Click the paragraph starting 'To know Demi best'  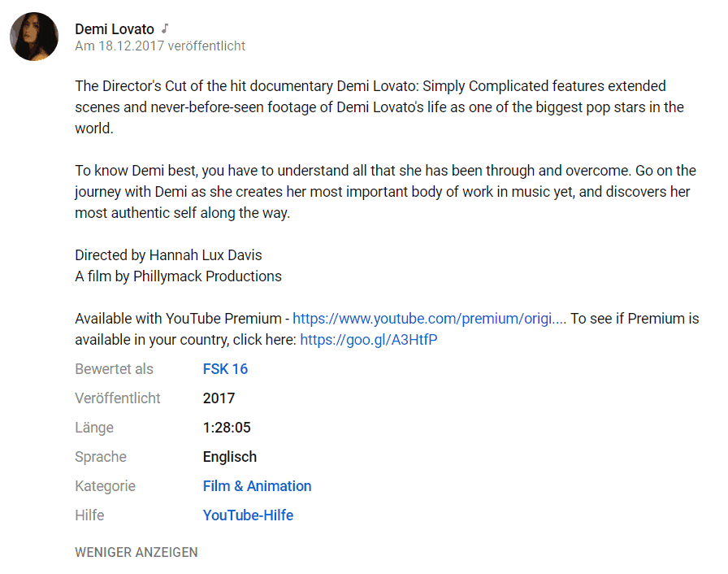pyautogui.click(x=385, y=192)
